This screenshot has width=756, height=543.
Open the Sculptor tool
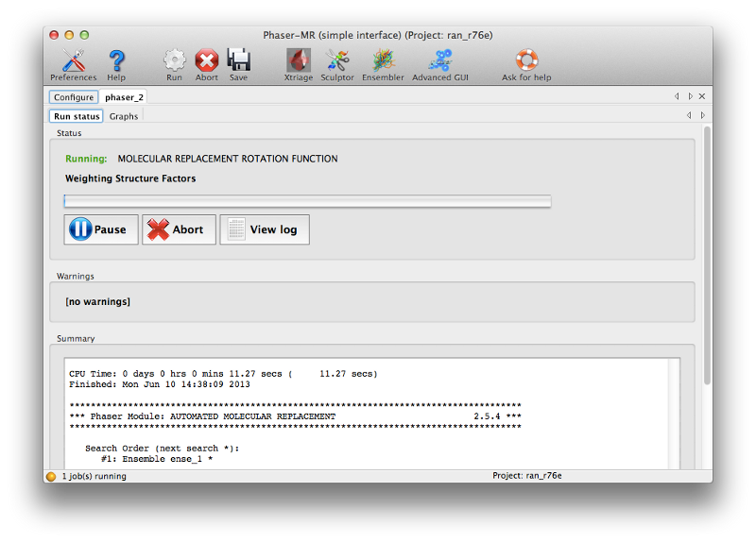pos(337,62)
